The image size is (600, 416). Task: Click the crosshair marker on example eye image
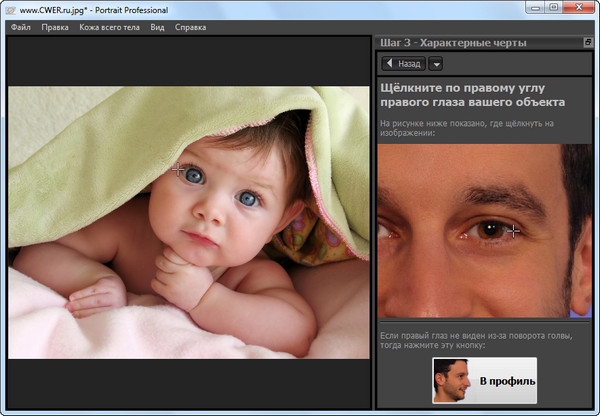click(x=513, y=230)
